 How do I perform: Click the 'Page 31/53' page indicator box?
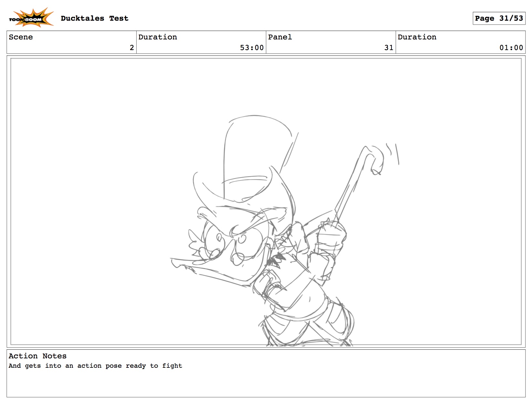(498, 18)
